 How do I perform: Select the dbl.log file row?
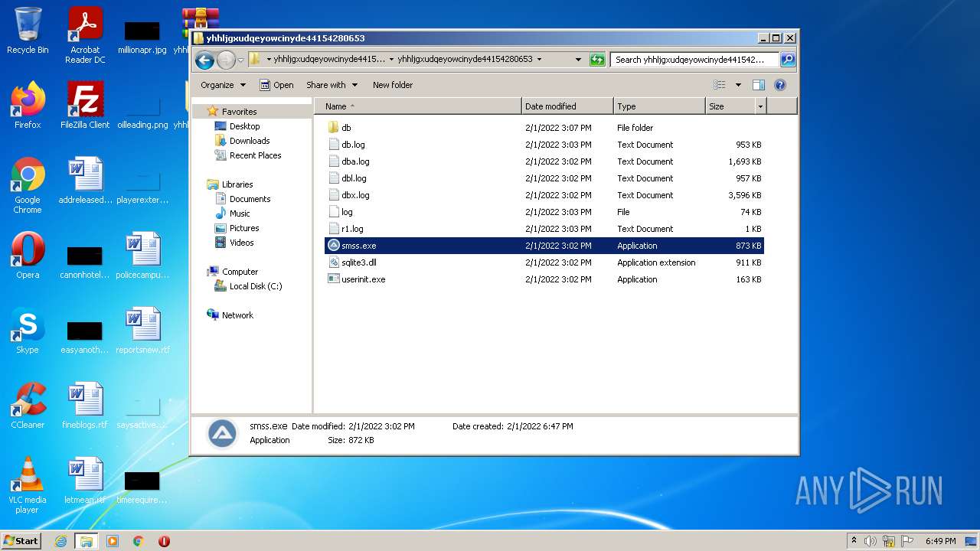pyautogui.click(x=544, y=178)
